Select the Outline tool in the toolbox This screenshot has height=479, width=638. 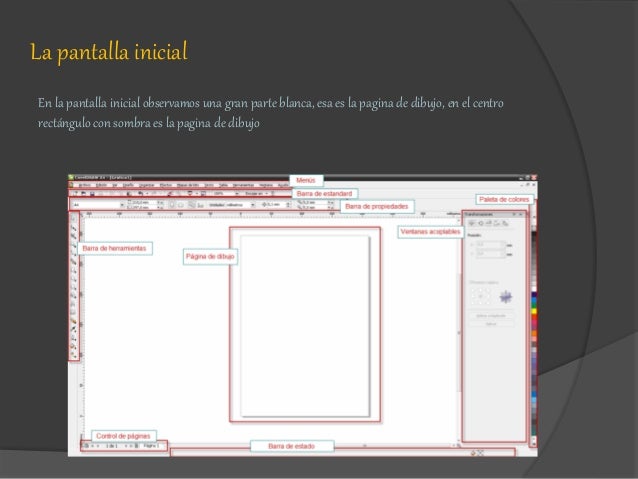point(73,338)
